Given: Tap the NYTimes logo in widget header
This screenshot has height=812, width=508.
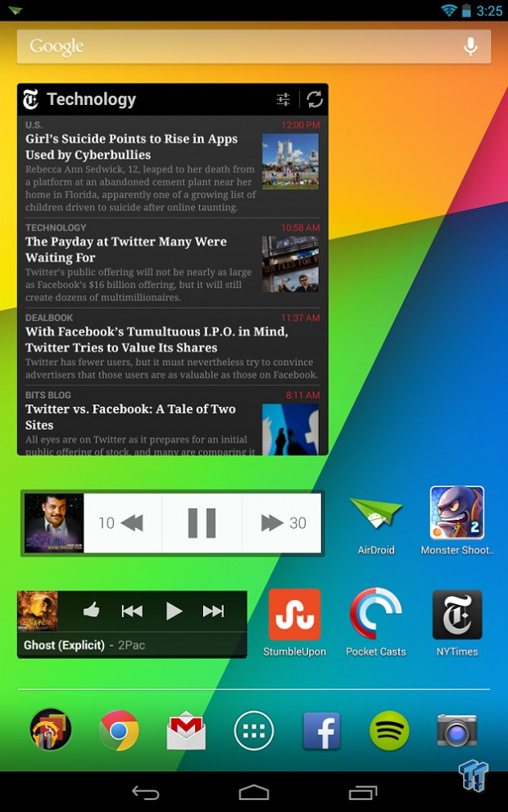Looking at the screenshot, I should coord(30,99).
